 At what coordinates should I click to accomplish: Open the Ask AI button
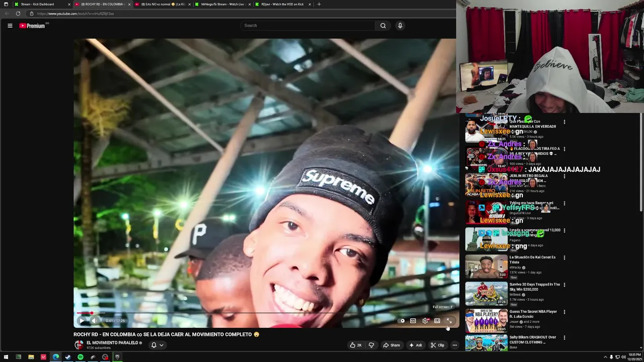[x=416, y=345]
